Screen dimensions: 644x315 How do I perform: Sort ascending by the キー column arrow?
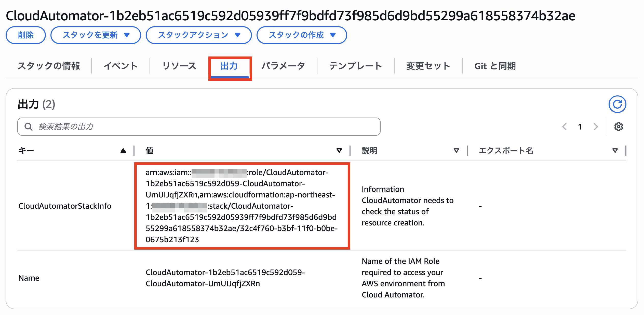tap(123, 150)
